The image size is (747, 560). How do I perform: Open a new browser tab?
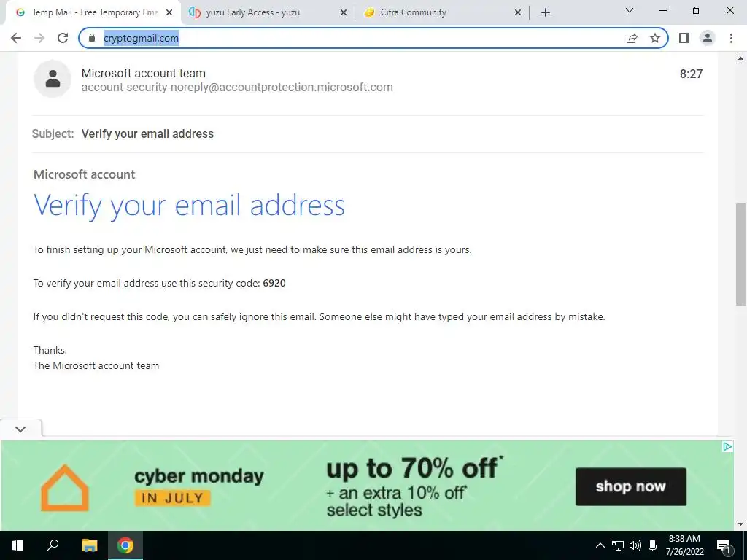tap(546, 12)
